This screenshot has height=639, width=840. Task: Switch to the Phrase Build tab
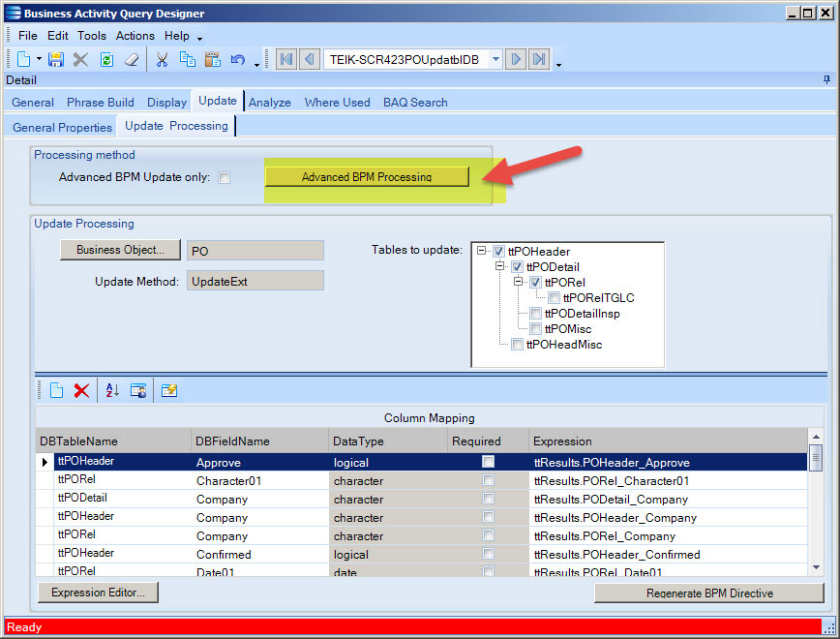[x=101, y=103]
